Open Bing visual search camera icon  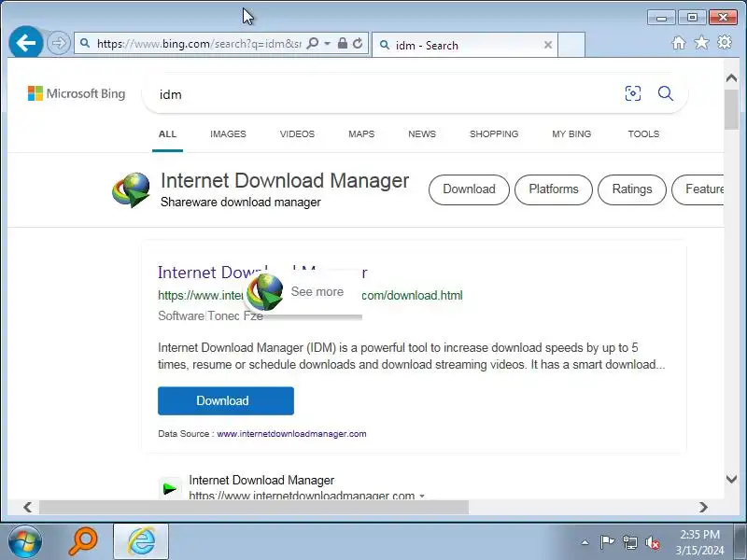(633, 93)
